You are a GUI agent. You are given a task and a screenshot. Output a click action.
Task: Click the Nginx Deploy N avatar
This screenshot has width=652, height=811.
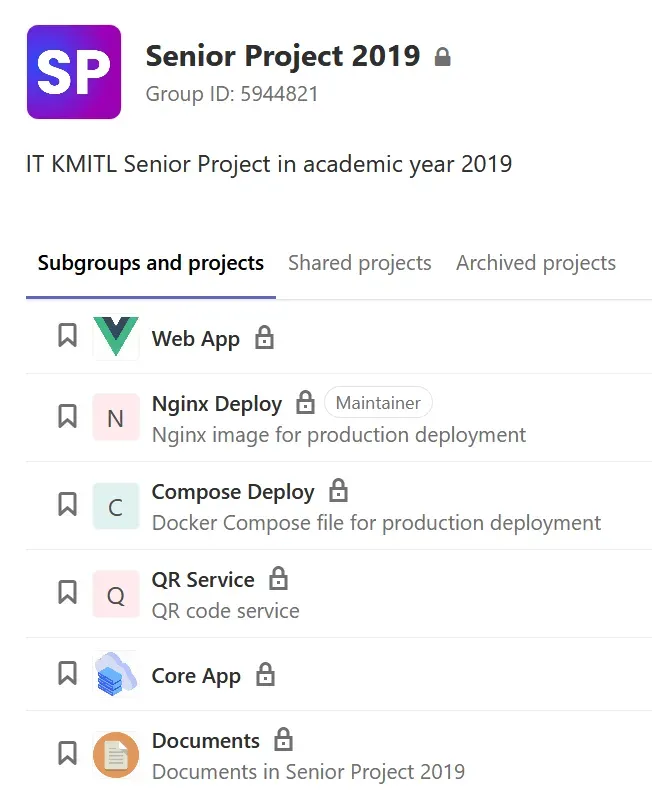(x=116, y=417)
